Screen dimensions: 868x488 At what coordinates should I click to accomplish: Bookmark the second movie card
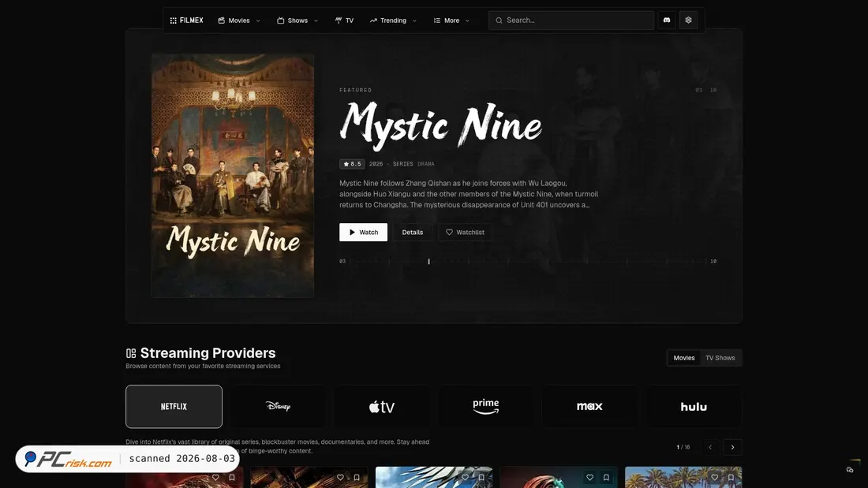click(x=357, y=478)
